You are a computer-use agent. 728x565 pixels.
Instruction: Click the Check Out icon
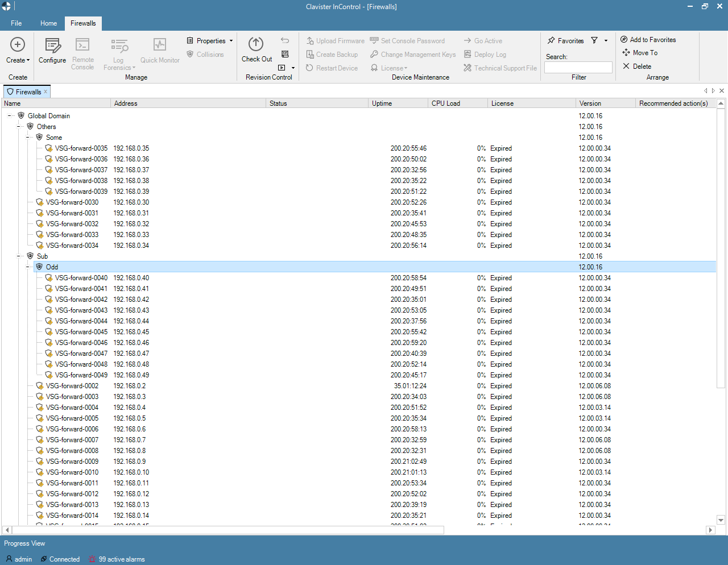click(x=256, y=44)
